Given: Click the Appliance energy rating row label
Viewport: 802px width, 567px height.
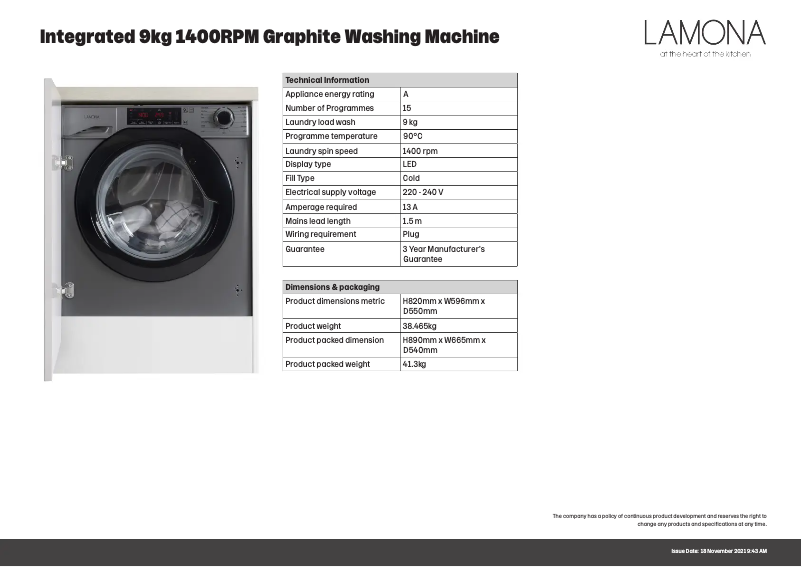Looking at the screenshot, I should (330, 94).
